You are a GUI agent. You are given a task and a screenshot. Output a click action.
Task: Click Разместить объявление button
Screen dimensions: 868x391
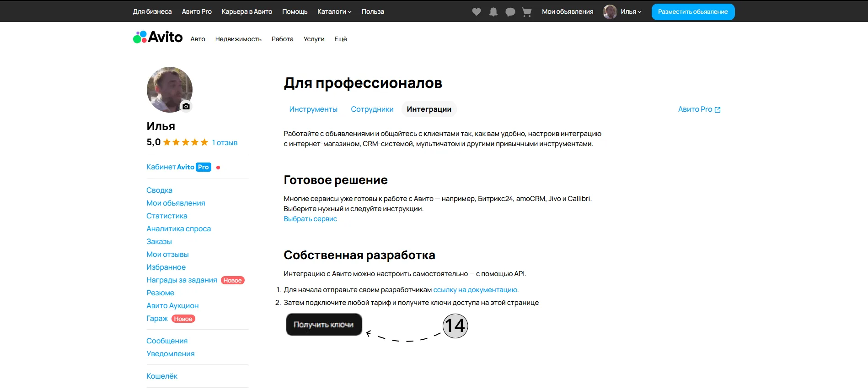693,12
